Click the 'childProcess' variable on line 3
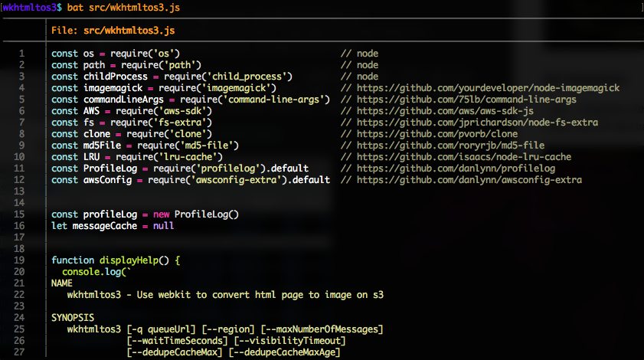 116,77
